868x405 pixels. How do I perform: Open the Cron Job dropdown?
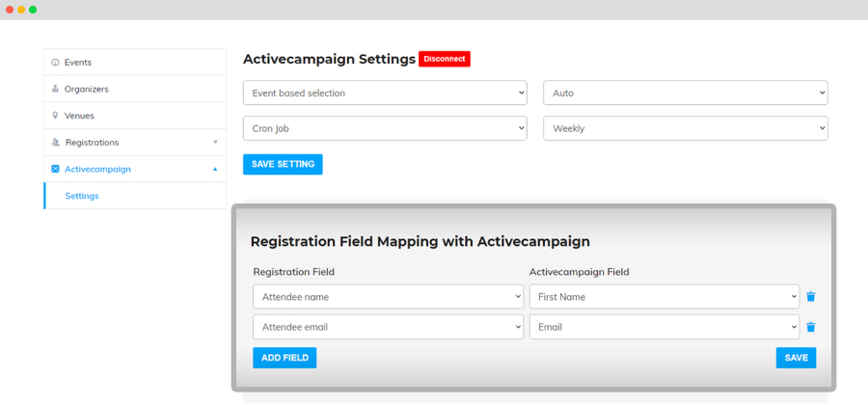[385, 128]
